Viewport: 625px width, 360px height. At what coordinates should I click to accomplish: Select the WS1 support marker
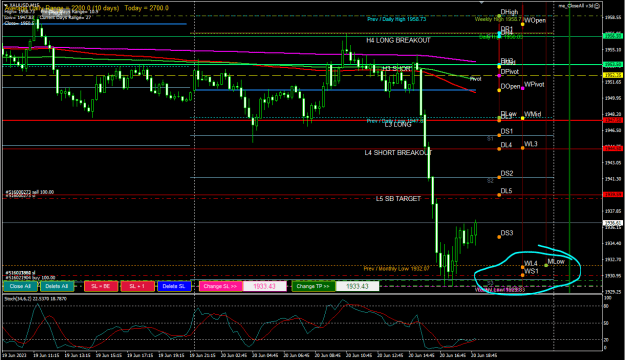click(x=523, y=275)
